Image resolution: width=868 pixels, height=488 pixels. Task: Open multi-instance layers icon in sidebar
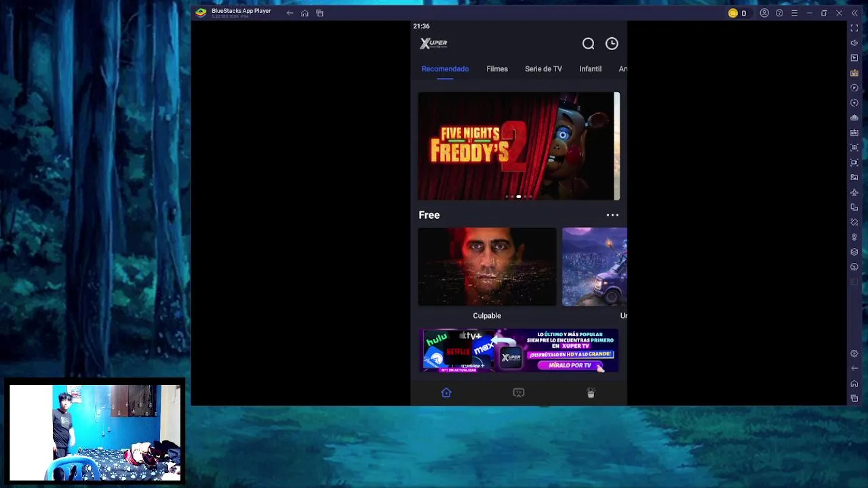pos(854,251)
